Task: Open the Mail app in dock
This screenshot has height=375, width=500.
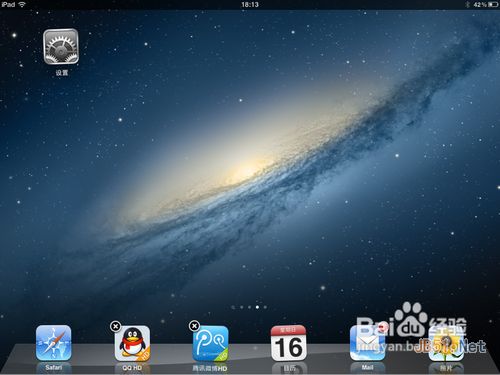Action: (x=367, y=343)
